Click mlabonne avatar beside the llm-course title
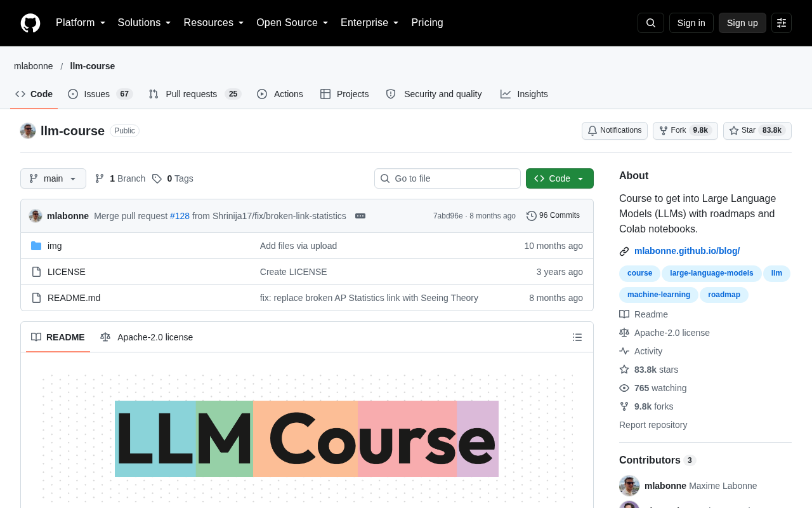 pos(28,131)
